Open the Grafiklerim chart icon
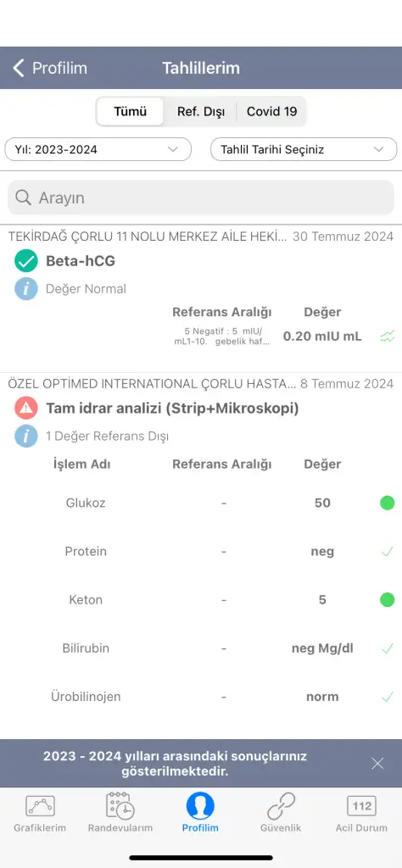 pyautogui.click(x=40, y=806)
